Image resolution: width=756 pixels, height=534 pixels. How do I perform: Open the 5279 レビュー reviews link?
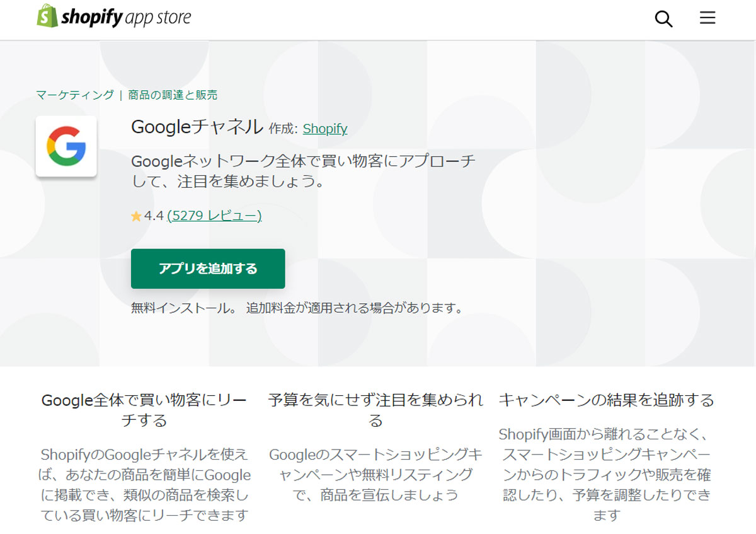pyautogui.click(x=214, y=216)
